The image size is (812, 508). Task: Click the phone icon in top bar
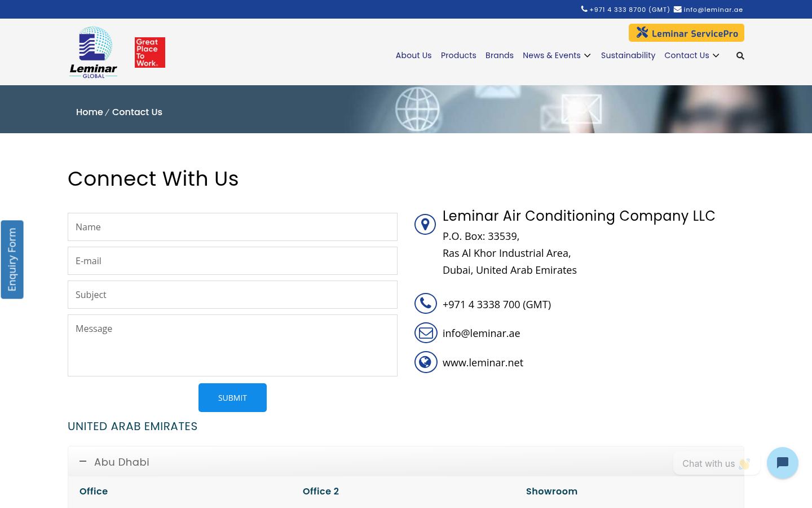(x=584, y=9)
